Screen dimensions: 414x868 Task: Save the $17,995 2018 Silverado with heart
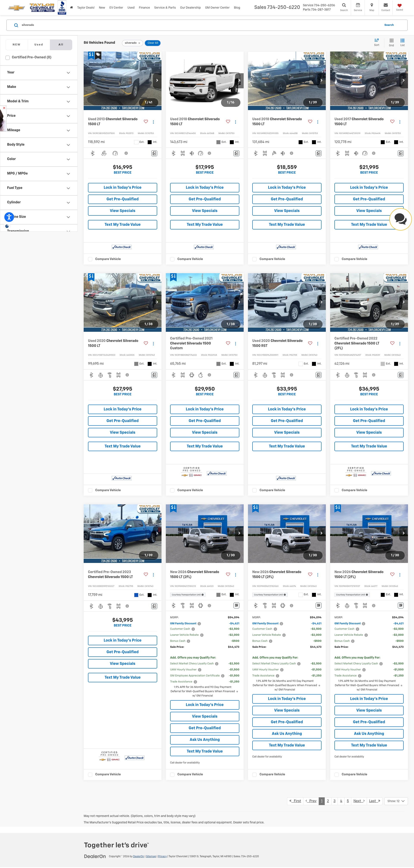pyautogui.click(x=228, y=122)
